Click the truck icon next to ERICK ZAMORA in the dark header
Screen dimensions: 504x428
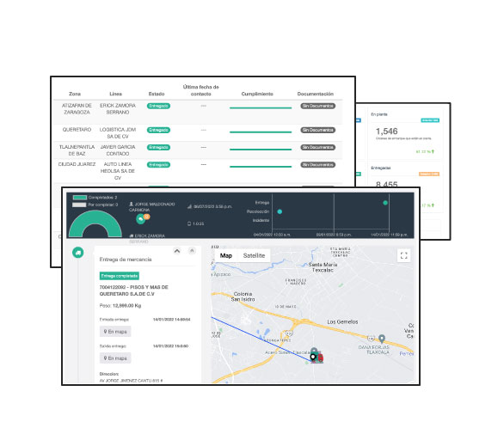(x=131, y=235)
